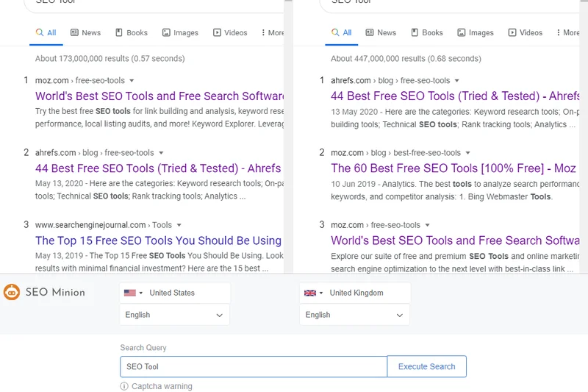The width and height of the screenshot is (588, 392).
Task: Expand arrow next to ahrefs.com result, right pane
Action: click(x=456, y=81)
